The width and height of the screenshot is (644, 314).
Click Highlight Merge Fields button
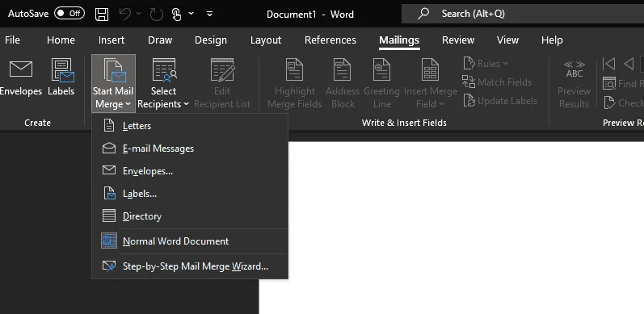(x=294, y=83)
